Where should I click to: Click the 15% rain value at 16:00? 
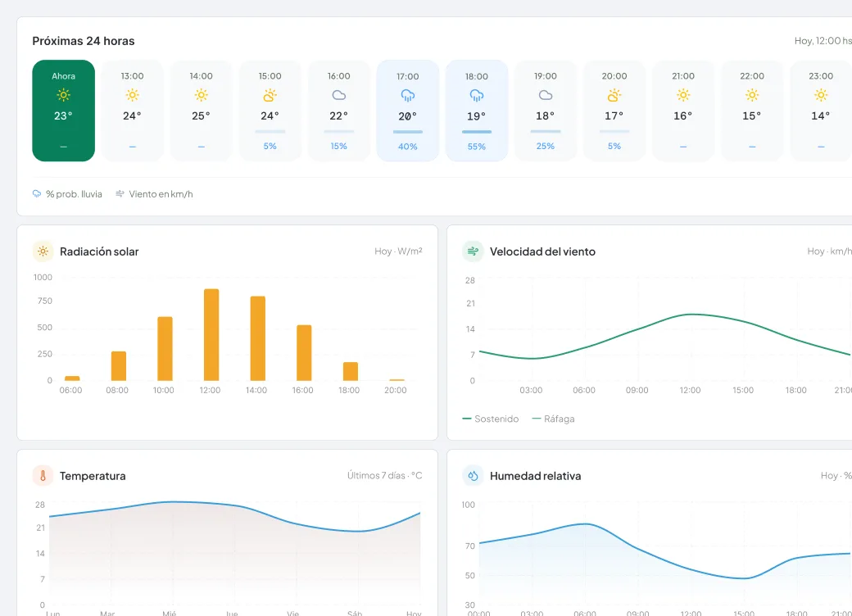point(339,146)
